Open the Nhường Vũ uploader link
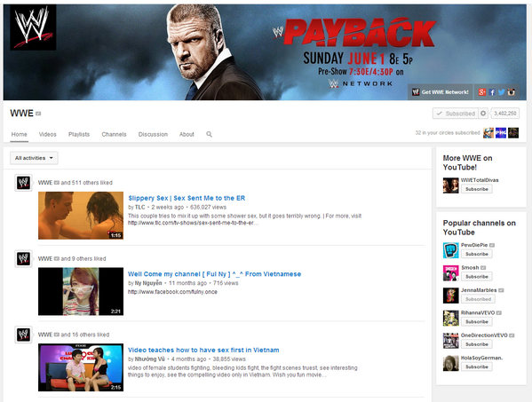This screenshot has width=532, height=402. (150, 359)
